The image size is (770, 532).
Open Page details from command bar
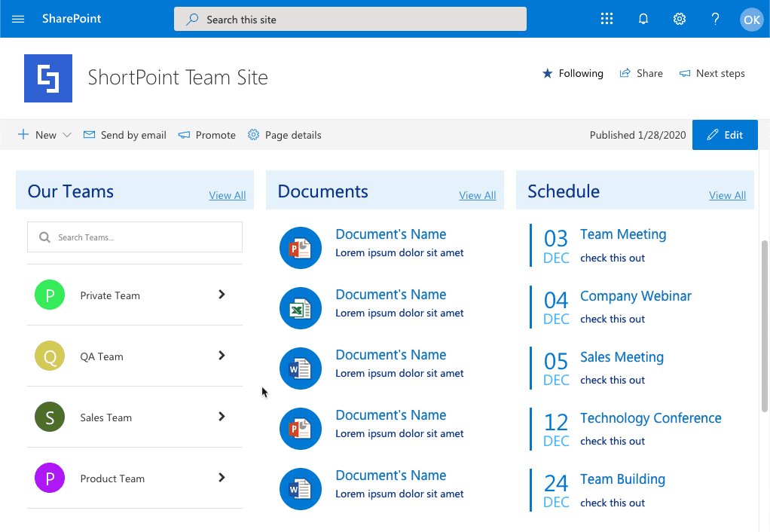(285, 135)
